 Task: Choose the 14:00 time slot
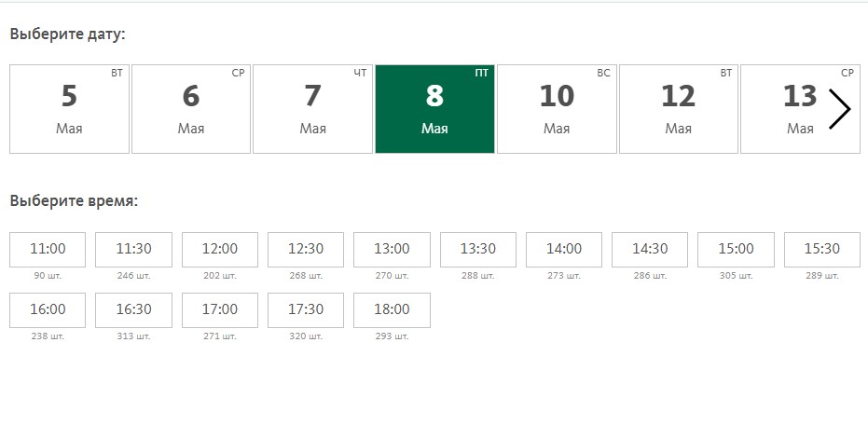click(x=563, y=250)
